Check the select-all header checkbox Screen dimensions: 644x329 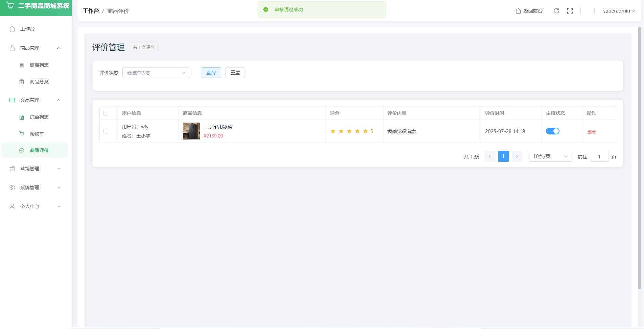(106, 113)
